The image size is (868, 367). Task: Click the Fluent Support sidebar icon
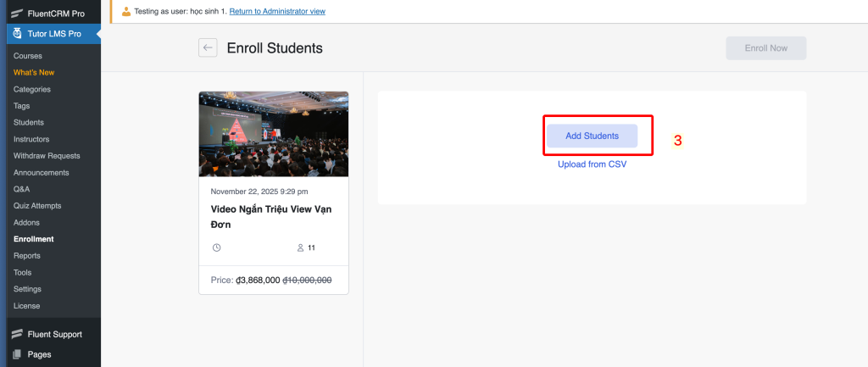coord(17,334)
